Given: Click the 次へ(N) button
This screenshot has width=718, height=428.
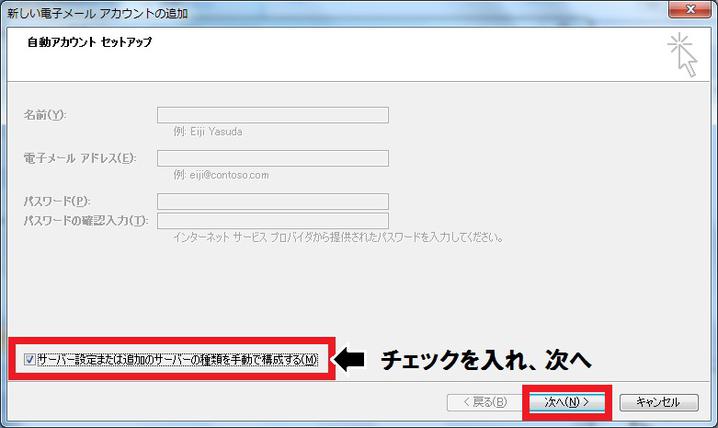Looking at the screenshot, I should tap(566, 402).
